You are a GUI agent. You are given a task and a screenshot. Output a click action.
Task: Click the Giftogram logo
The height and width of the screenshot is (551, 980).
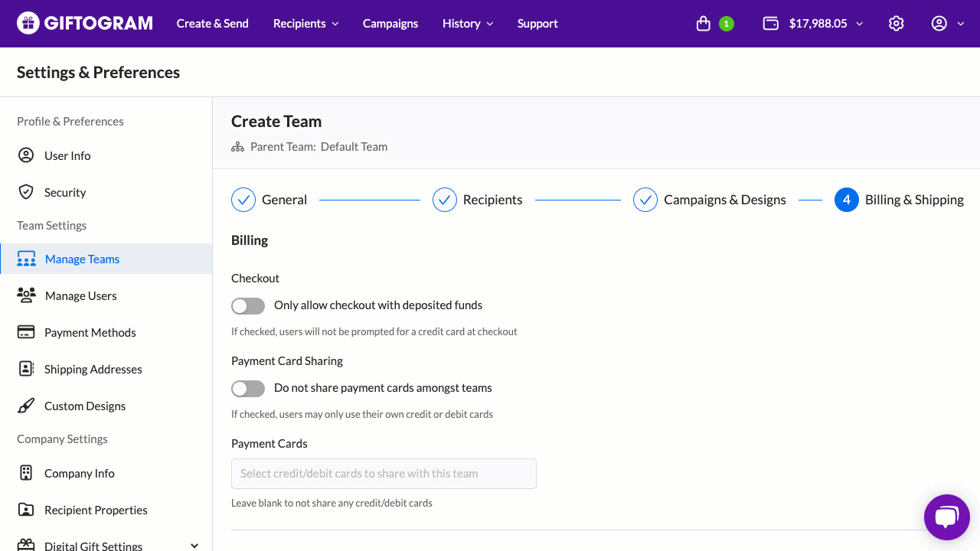85,23
